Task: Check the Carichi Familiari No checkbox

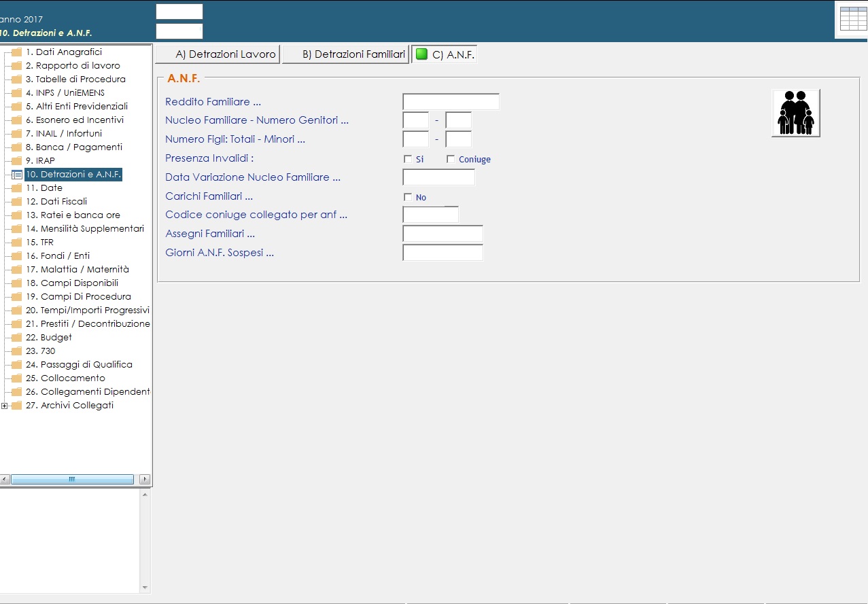Action: point(408,197)
